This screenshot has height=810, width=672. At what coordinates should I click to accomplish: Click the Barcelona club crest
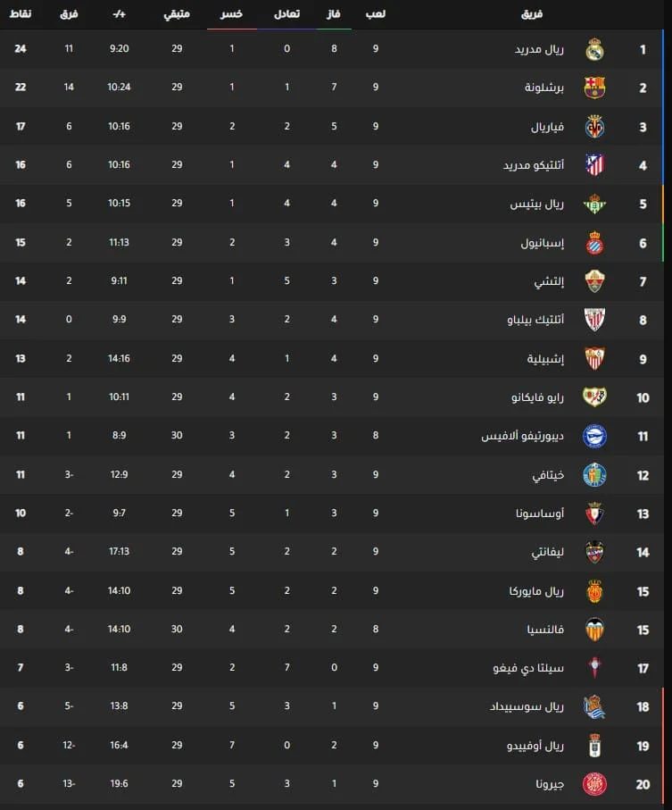594,88
